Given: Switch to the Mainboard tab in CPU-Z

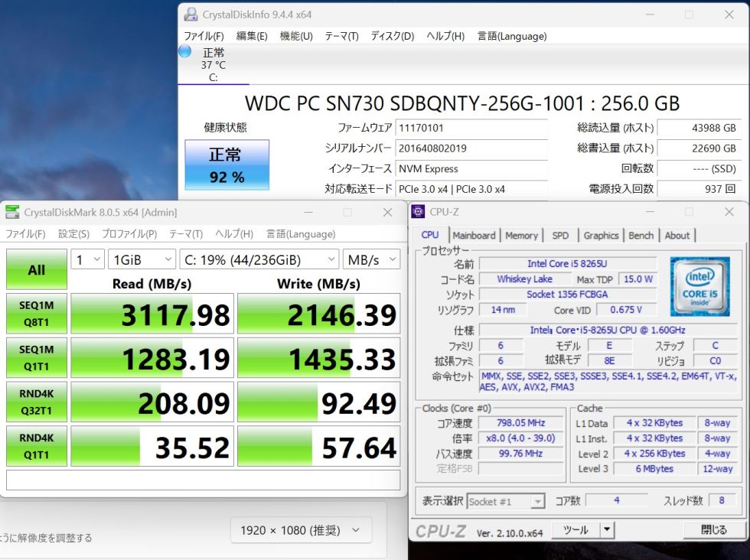Looking at the screenshot, I should coord(474,236).
